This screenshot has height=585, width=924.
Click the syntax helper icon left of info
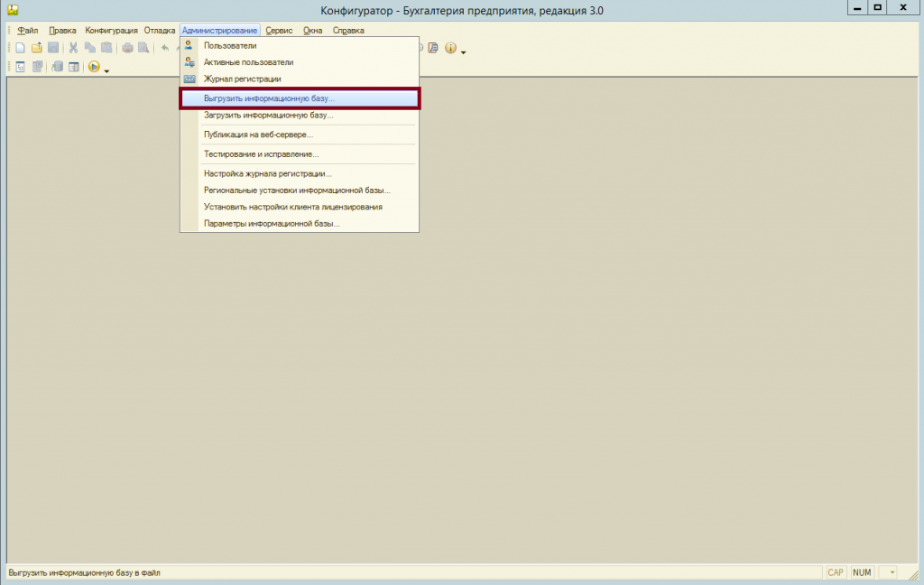433,49
